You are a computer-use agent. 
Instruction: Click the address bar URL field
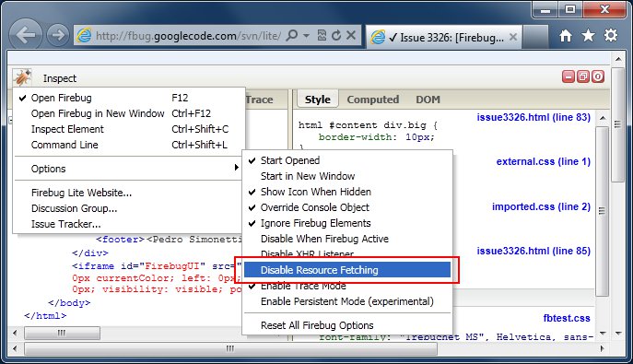click(x=188, y=36)
